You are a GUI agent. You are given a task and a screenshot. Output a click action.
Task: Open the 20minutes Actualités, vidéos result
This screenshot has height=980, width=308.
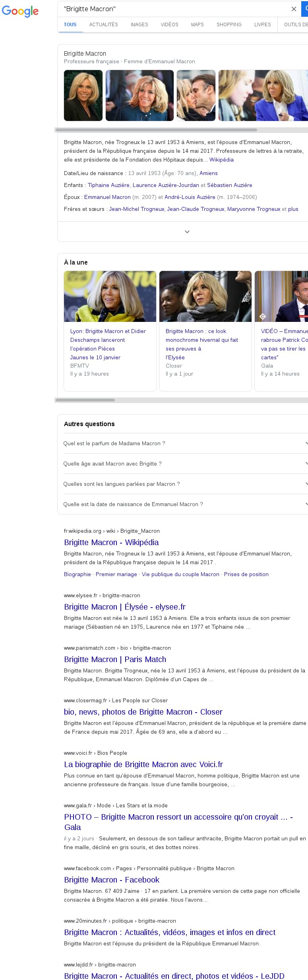[170, 932]
